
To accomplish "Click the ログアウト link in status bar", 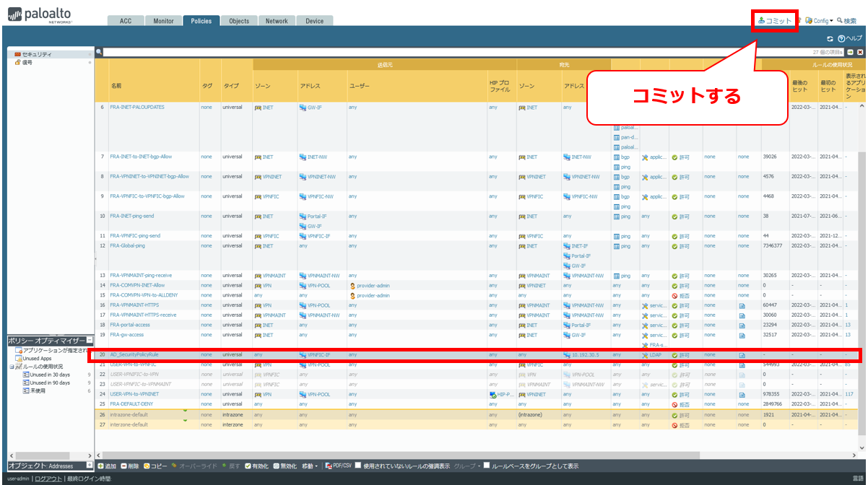I will click(x=48, y=479).
